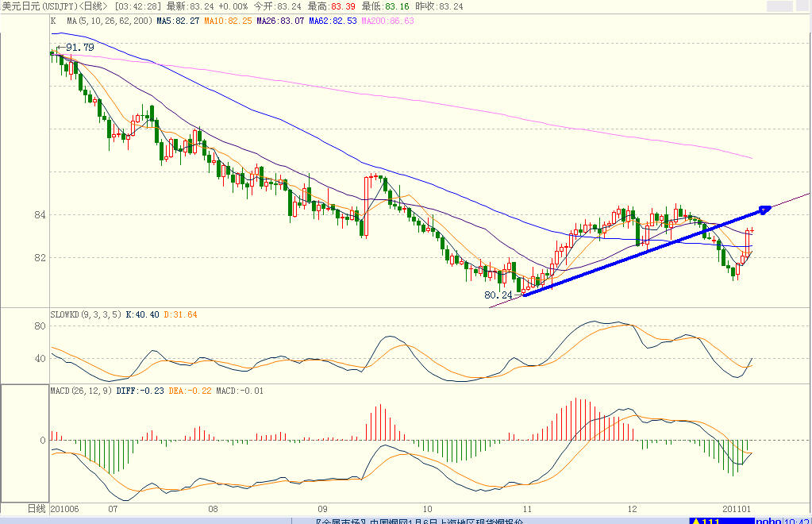This screenshot has height=524, width=812.
Task: Click the 10 month on time axis
Action: pyautogui.click(x=427, y=508)
